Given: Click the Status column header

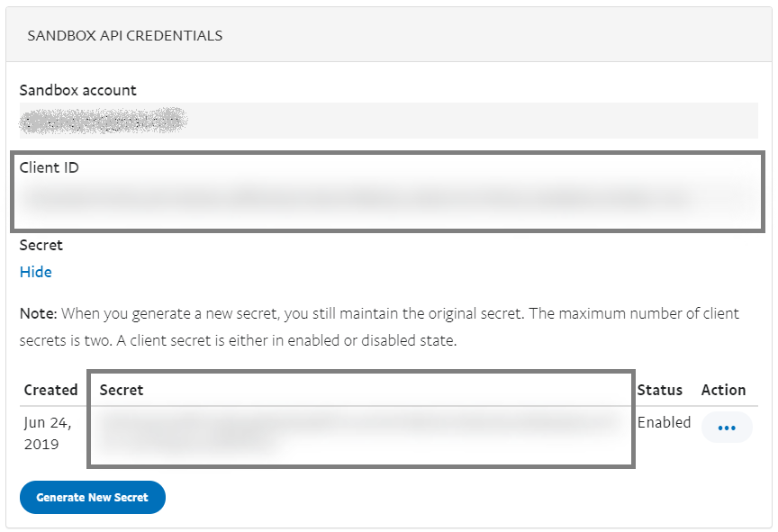Looking at the screenshot, I should click(x=659, y=390).
